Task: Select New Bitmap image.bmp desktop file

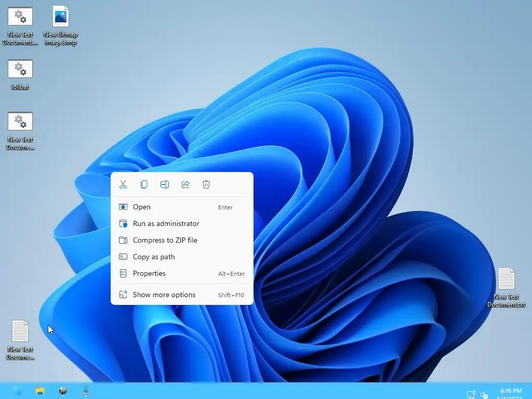Action: [60, 26]
